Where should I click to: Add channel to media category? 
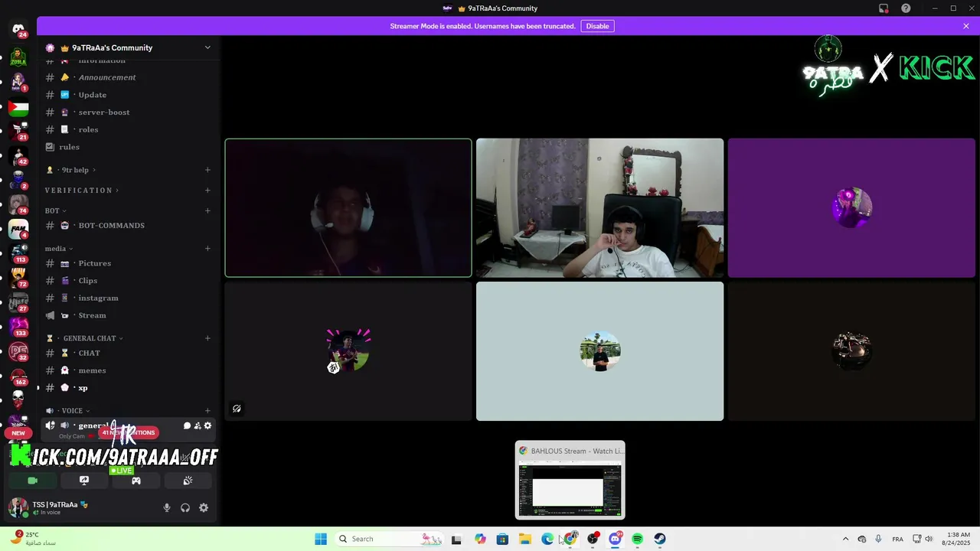(207, 249)
